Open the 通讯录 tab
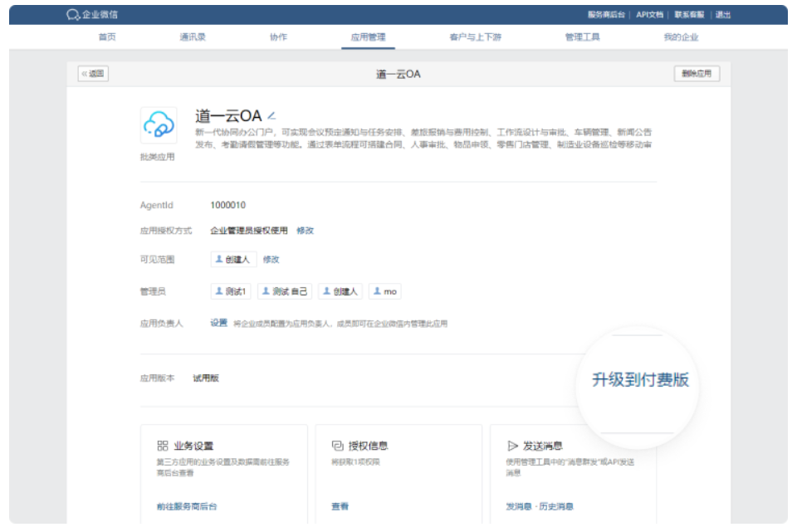 tap(193, 37)
